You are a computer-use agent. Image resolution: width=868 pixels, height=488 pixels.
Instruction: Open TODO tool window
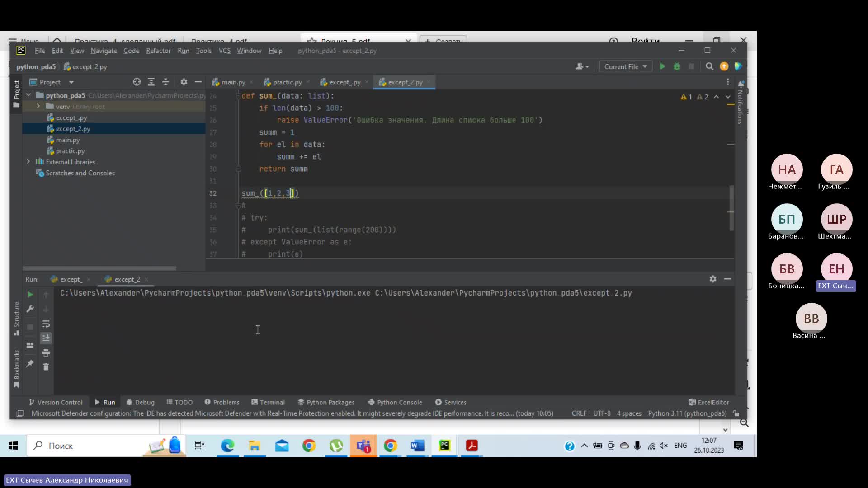click(x=179, y=402)
